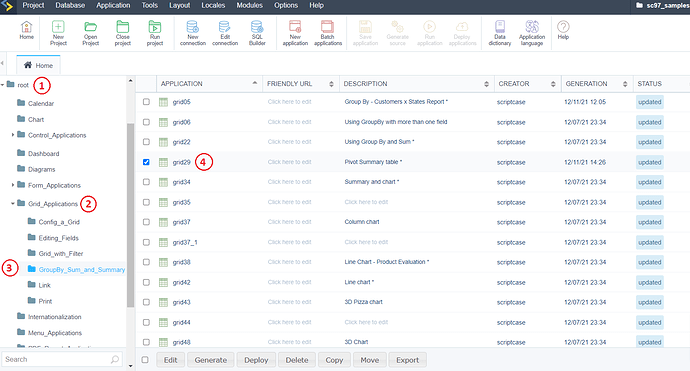Click the Export button
Viewport: 690px width, 371px height.
(407, 360)
